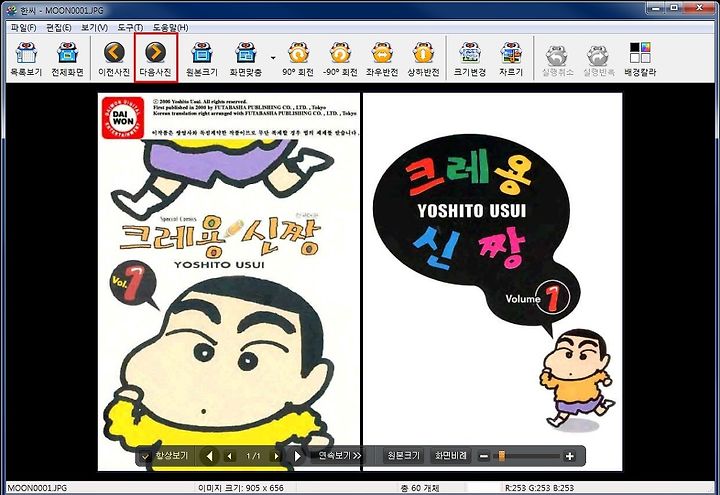Click small next-page arrow beside 1/1
Viewport: 720px width, 495px height.
[276, 456]
